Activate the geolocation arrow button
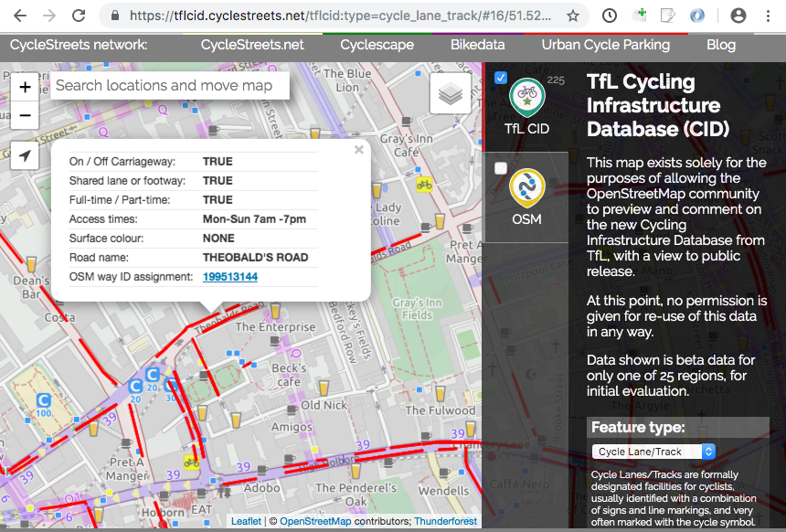Screen dimensions: 786x532 point(25,155)
